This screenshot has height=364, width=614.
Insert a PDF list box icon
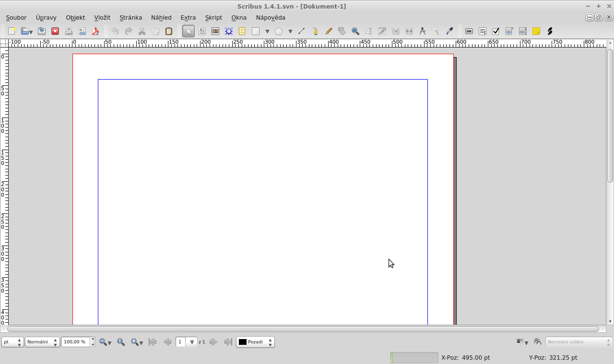coord(523,31)
